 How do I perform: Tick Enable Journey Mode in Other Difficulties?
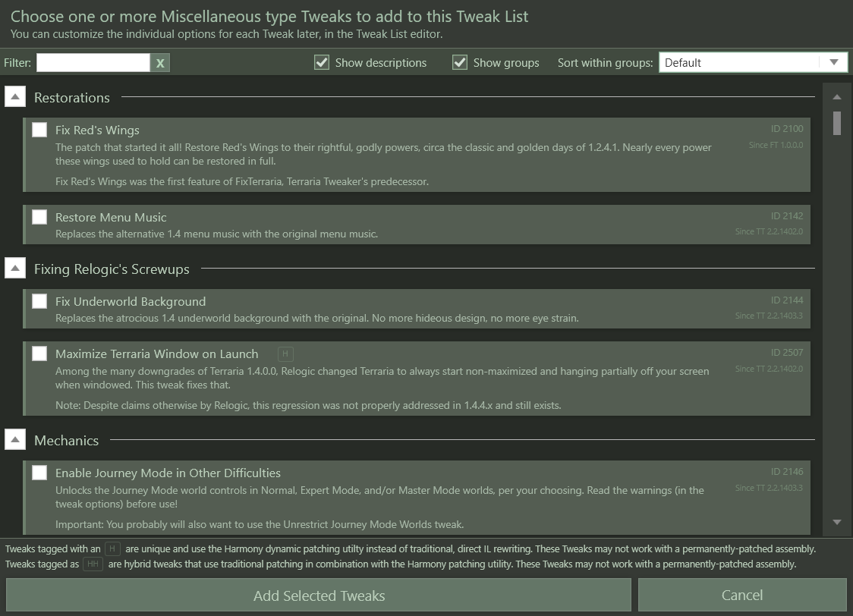tap(39, 473)
